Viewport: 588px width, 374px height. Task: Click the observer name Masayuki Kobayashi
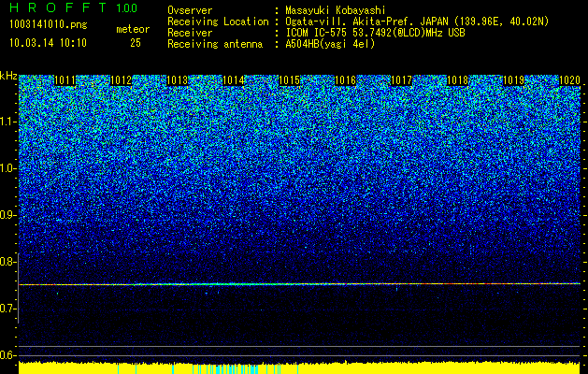pyautogui.click(x=336, y=10)
